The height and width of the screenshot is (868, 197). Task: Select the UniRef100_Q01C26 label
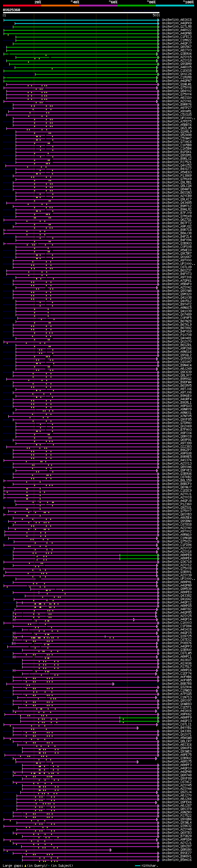tap(176, 74)
